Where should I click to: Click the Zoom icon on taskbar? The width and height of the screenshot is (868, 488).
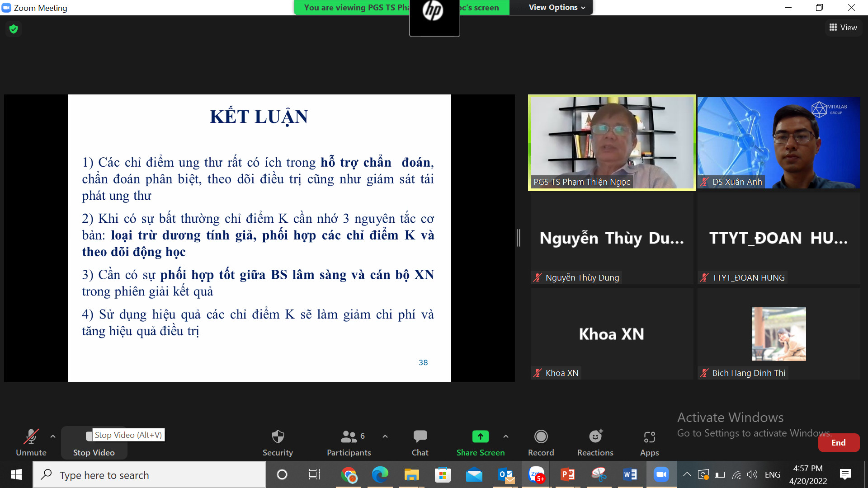pos(661,474)
